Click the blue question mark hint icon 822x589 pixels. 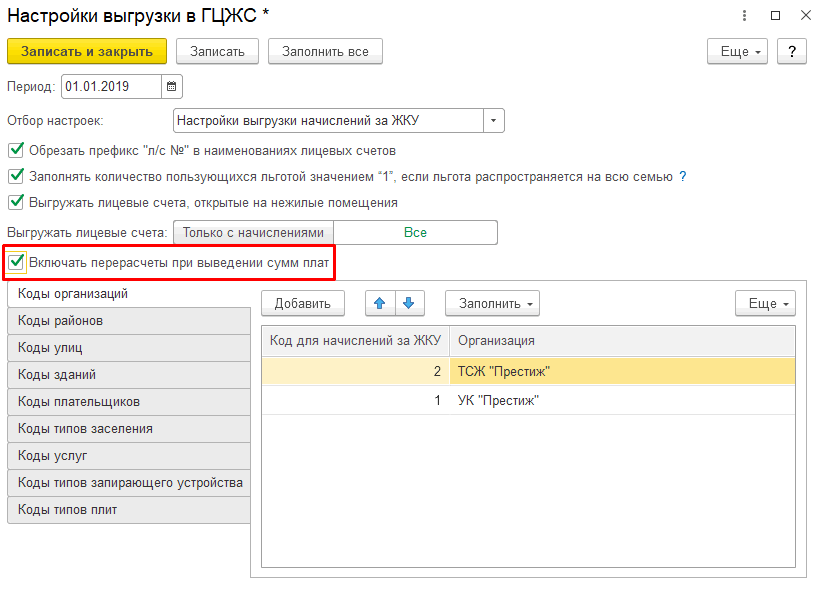[683, 177]
